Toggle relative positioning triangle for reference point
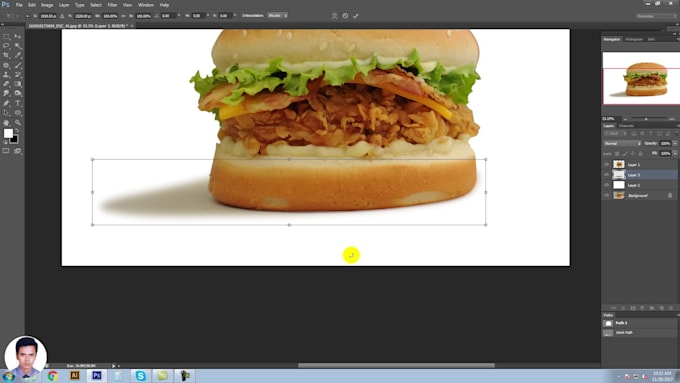The height and width of the screenshot is (383, 680). tap(62, 16)
